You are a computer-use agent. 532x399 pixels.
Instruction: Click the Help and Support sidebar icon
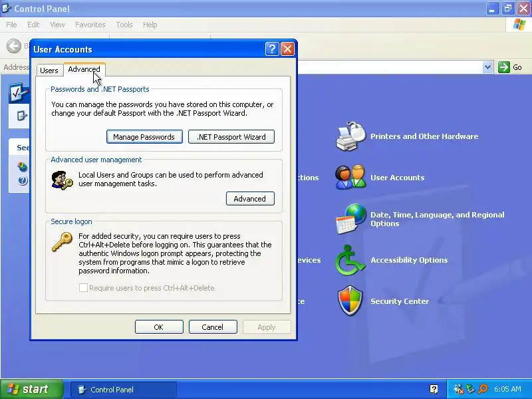click(23, 180)
